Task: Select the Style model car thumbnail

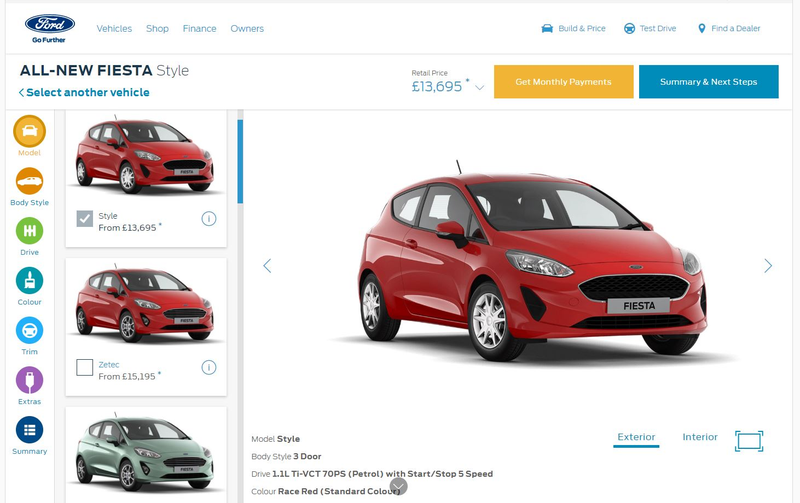Action: [x=145, y=156]
